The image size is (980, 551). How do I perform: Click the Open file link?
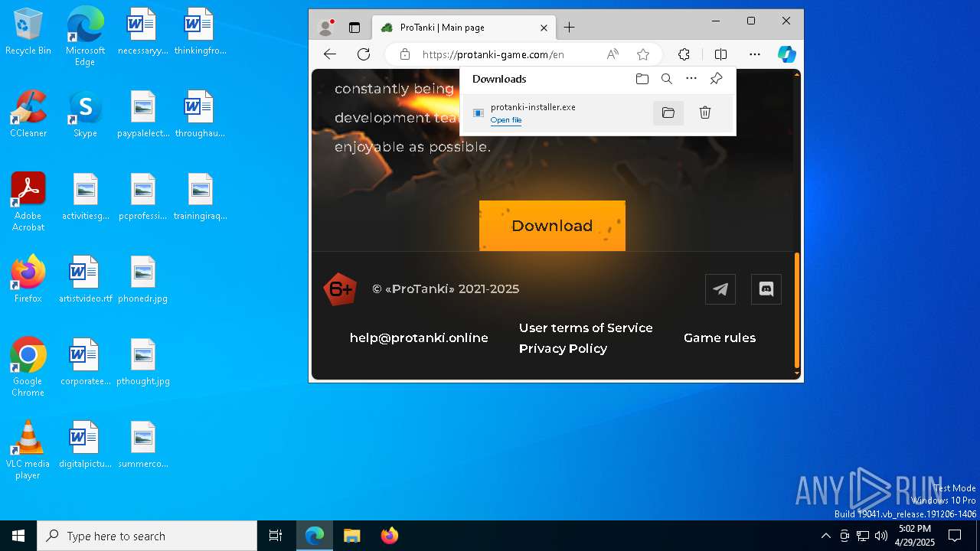pyautogui.click(x=506, y=120)
